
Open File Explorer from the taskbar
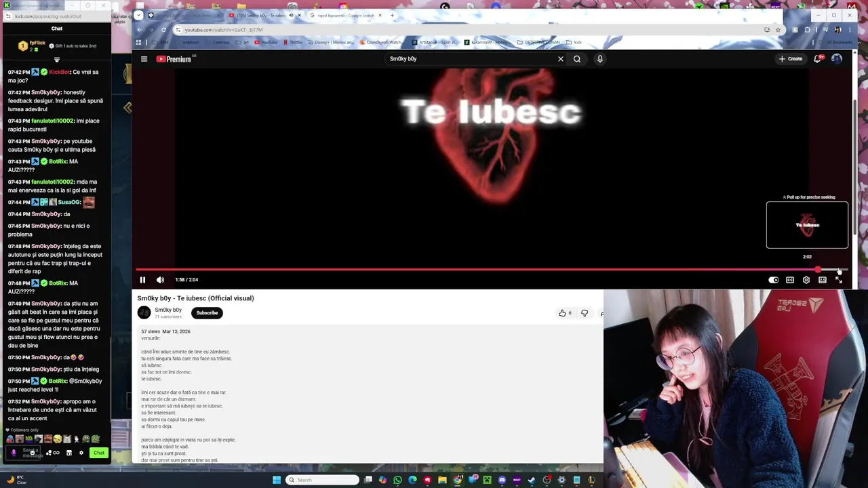pos(442,480)
